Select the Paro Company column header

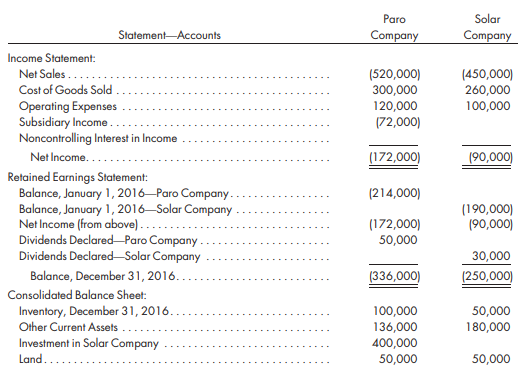click(394, 27)
